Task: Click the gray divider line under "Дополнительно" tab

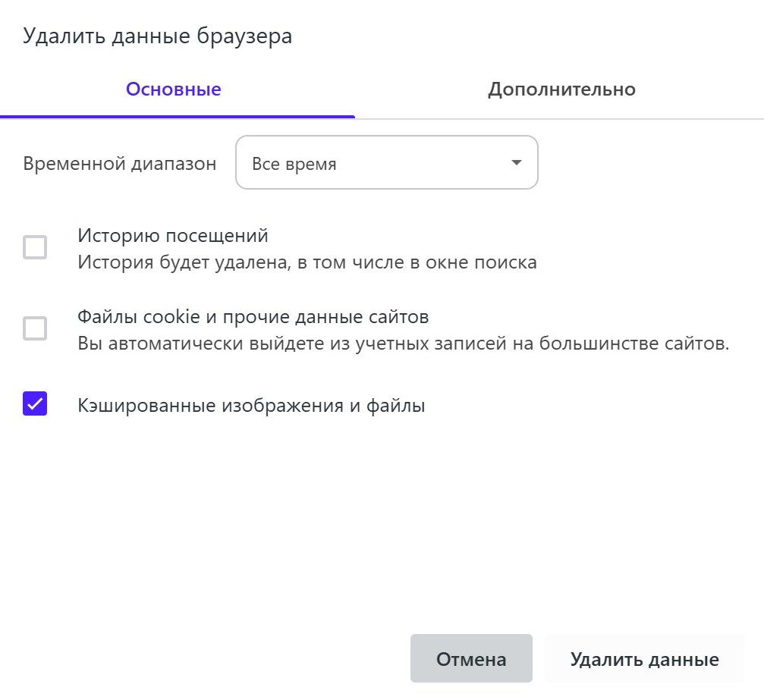Action: coord(561,119)
